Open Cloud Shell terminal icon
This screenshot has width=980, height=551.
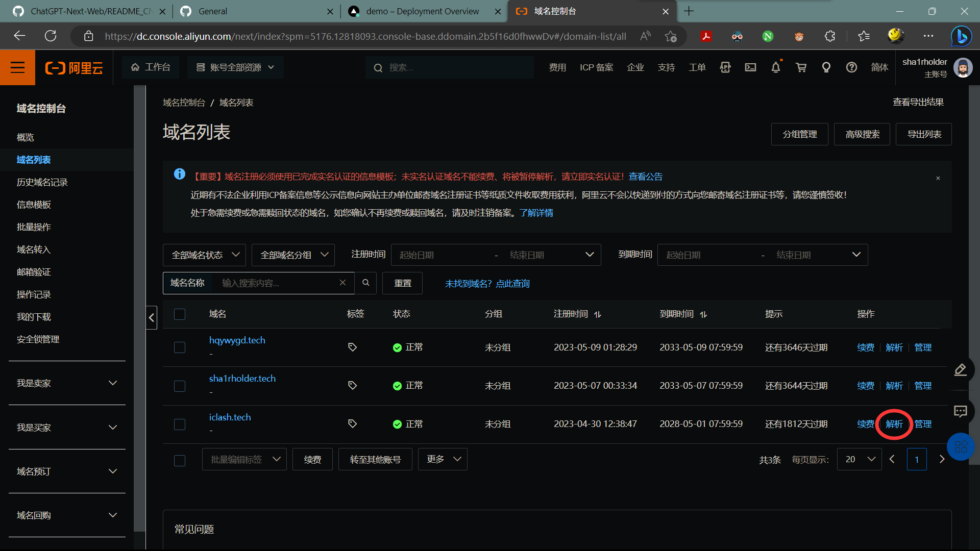[750, 67]
